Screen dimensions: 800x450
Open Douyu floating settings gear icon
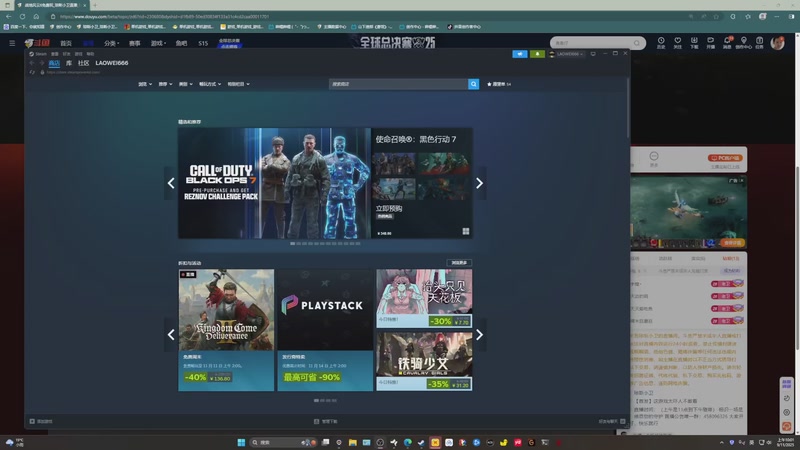coord(786,412)
